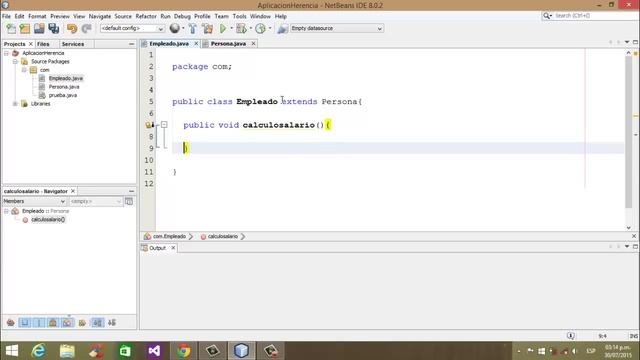Click the Open Project toolbar icon
This screenshot has height=360, width=640.
coord(39,28)
